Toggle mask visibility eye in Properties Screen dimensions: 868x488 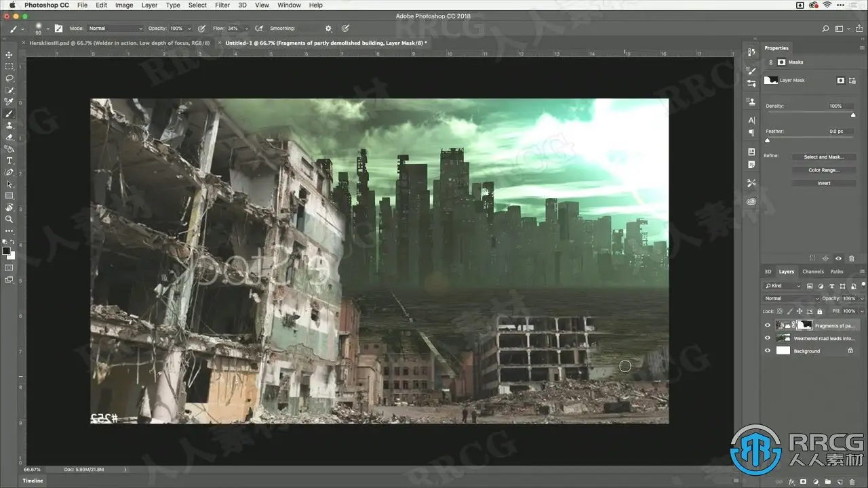tap(838, 258)
